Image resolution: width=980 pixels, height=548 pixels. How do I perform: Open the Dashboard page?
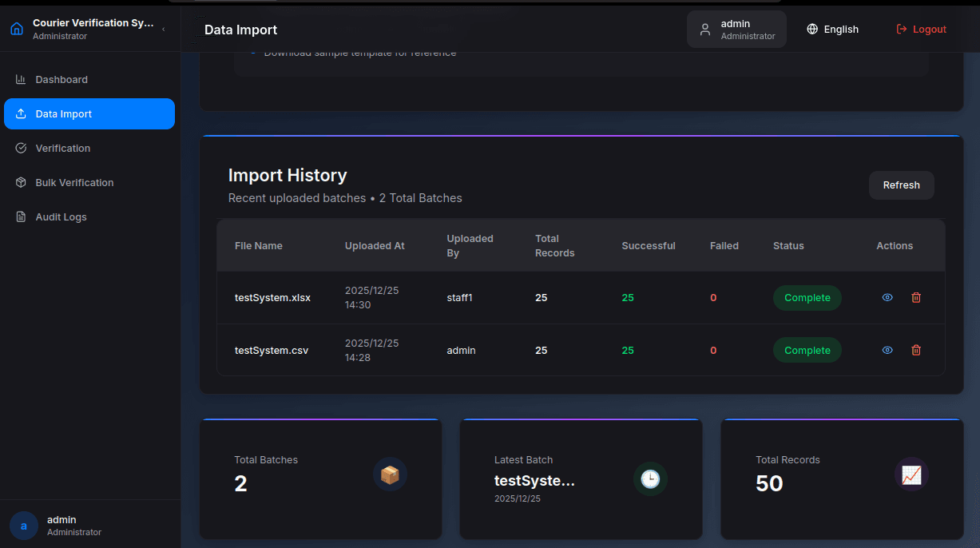(61, 80)
